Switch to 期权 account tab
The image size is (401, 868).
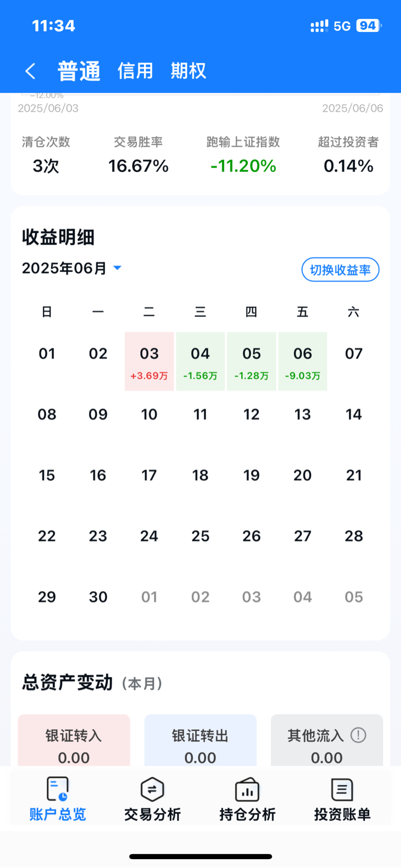[x=188, y=70]
